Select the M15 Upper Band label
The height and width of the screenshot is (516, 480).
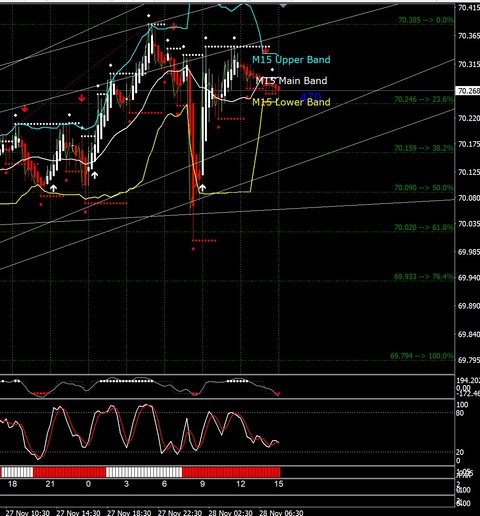click(x=291, y=60)
